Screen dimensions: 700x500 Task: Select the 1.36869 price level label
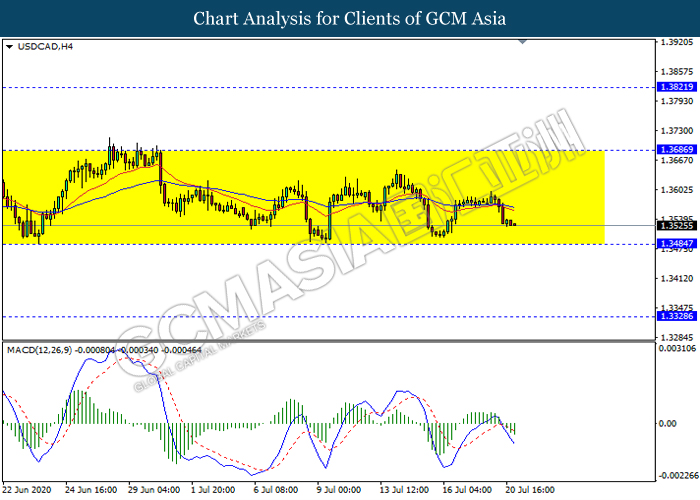pyautogui.click(x=677, y=150)
